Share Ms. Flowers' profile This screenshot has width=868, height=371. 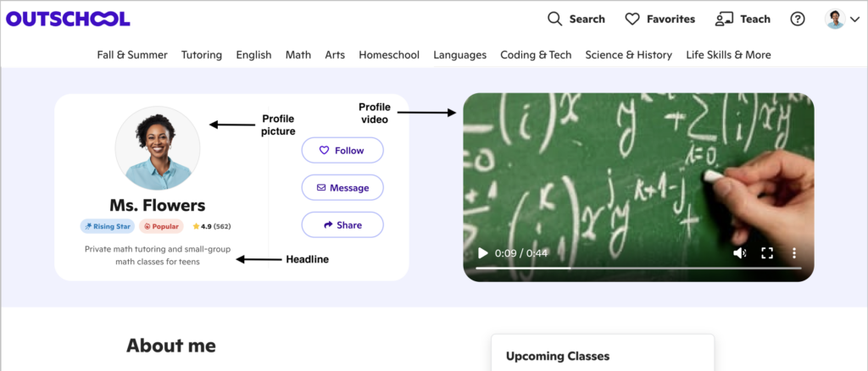pyautogui.click(x=342, y=225)
